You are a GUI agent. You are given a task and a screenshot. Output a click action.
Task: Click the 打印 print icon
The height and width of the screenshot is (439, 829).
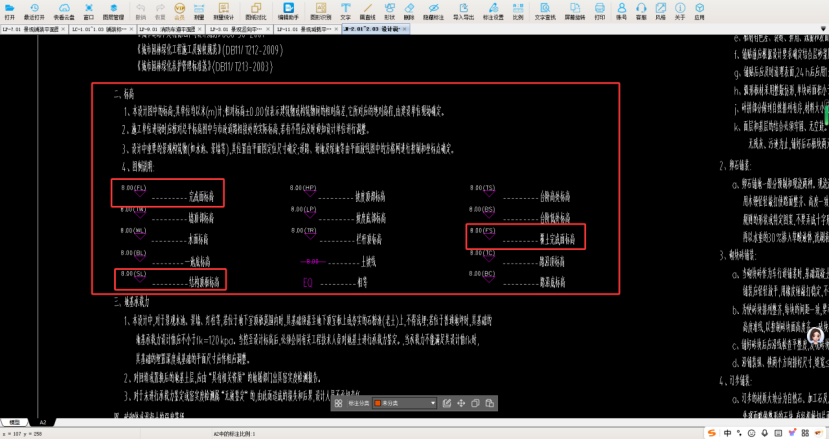tap(599, 11)
